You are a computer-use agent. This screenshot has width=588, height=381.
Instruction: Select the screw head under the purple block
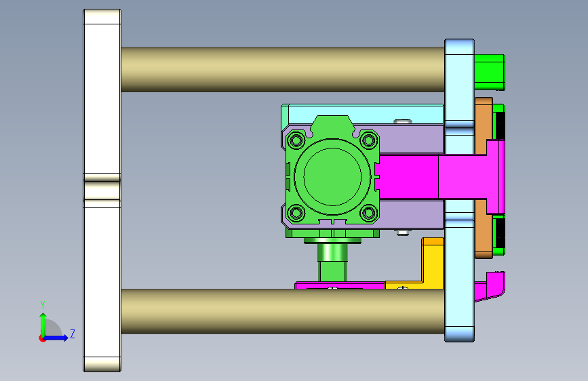coord(403,233)
